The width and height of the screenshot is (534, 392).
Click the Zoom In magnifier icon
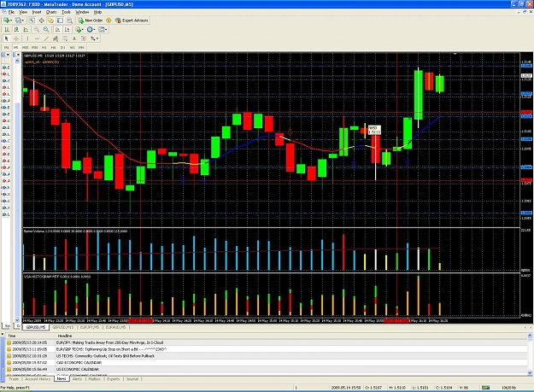[37, 30]
